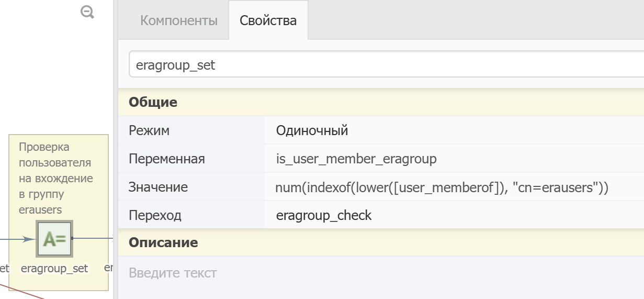Click the output port of the A= node
Viewport: 644px width, 299px height.
[72, 238]
